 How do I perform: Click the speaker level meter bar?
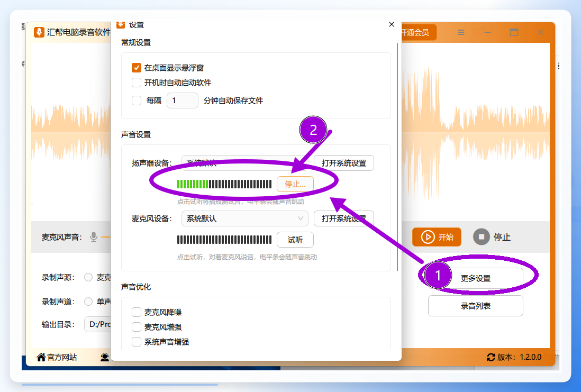224,184
